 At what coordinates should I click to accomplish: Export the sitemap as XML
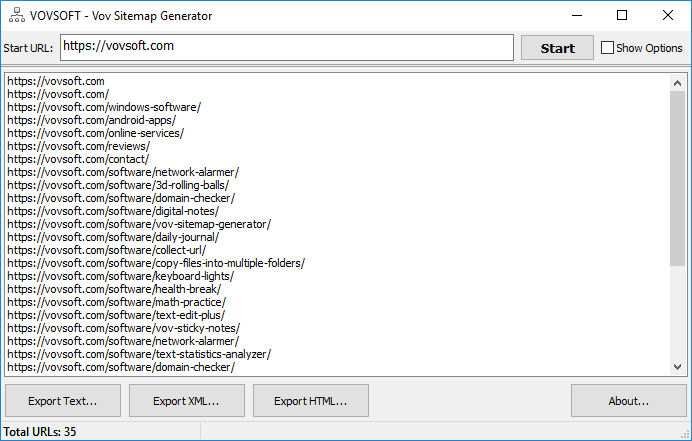coord(187,401)
